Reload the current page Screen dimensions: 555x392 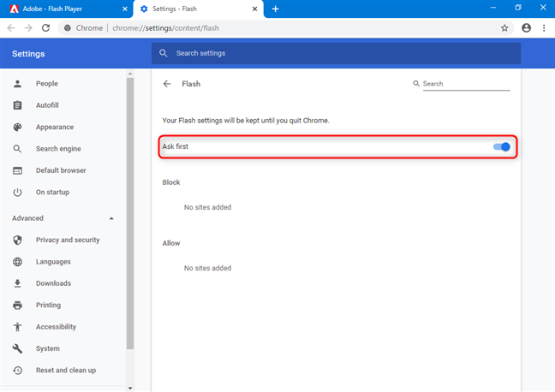point(45,28)
